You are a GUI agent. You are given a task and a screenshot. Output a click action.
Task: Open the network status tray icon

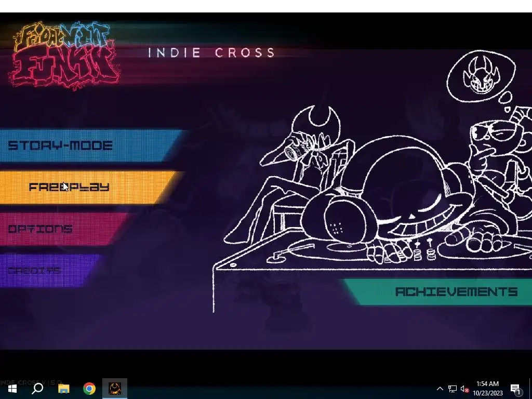tap(453, 389)
